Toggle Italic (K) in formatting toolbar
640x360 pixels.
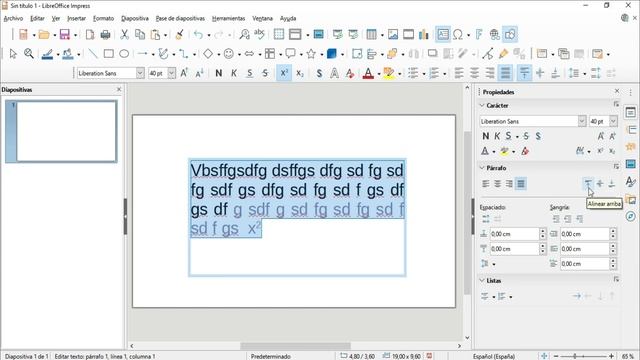click(x=234, y=73)
